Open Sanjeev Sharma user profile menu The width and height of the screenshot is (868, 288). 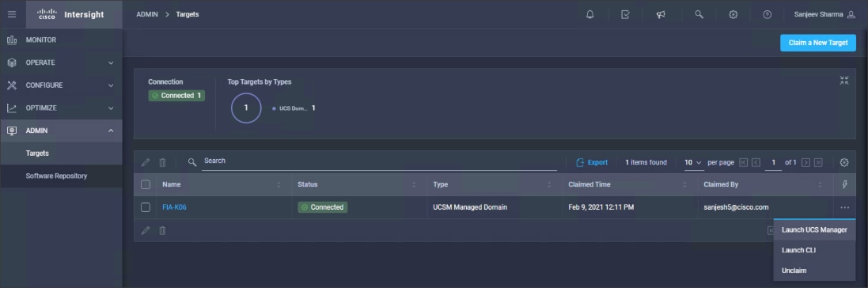pyautogui.click(x=824, y=14)
